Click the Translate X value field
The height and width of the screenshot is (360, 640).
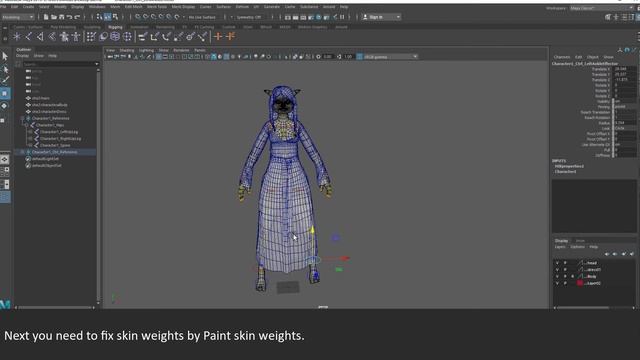coord(624,69)
